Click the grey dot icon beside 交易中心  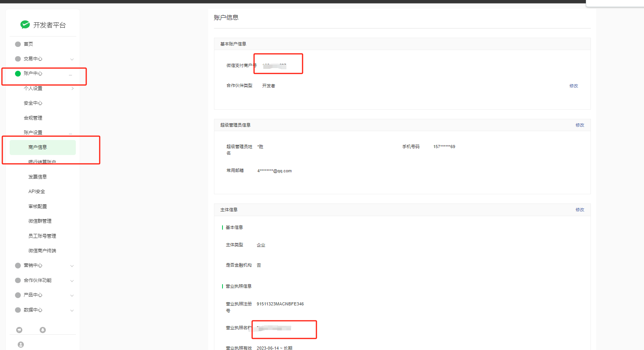click(18, 59)
